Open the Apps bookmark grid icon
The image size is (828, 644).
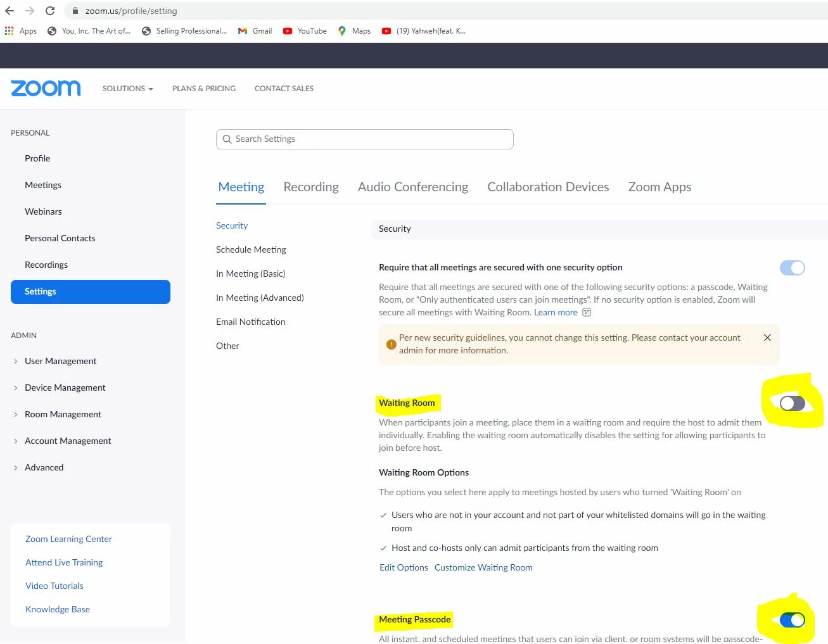coord(9,30)
